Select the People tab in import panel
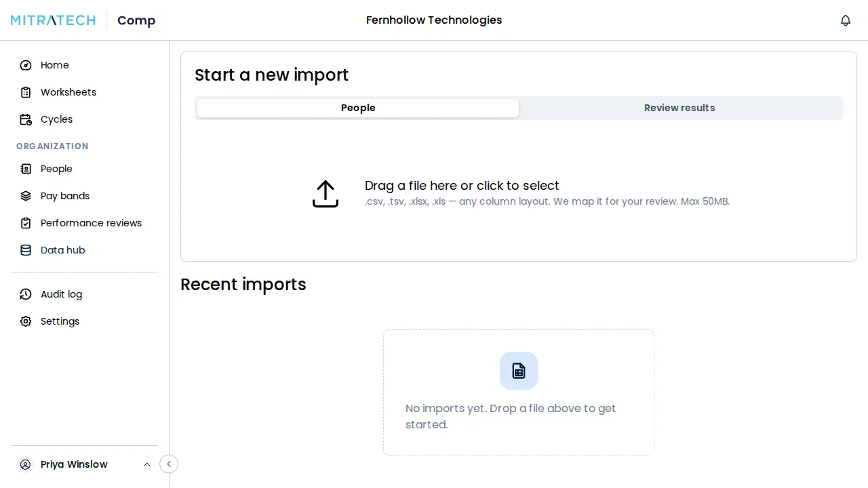The image size is (868, 488). pyautogui.click(x=358, y=108)
